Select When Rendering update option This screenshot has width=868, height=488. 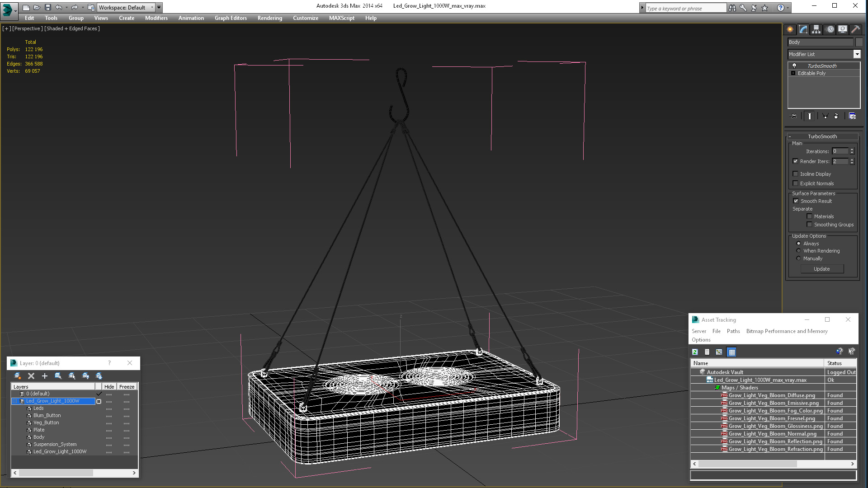click(x=798, y=251)
